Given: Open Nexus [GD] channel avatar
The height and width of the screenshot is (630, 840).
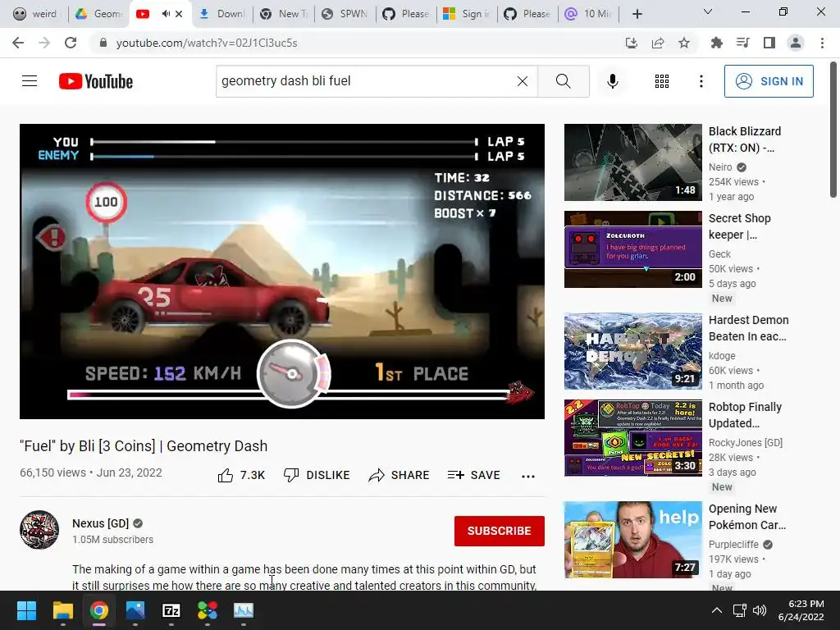Looking at the screenshot, I should click(x=39, y=530).
